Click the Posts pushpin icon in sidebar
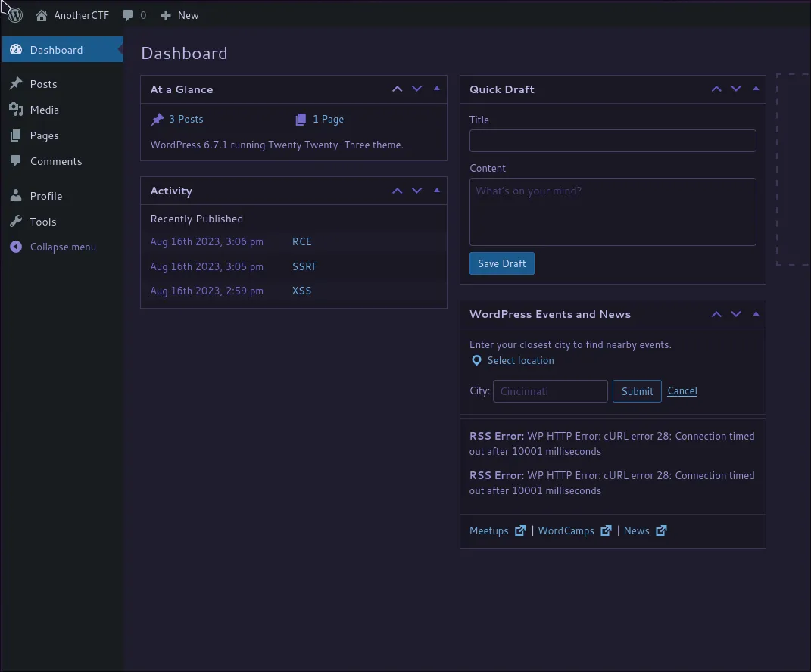The height and width of the screenshot is (672, 811). coord(16,83)
